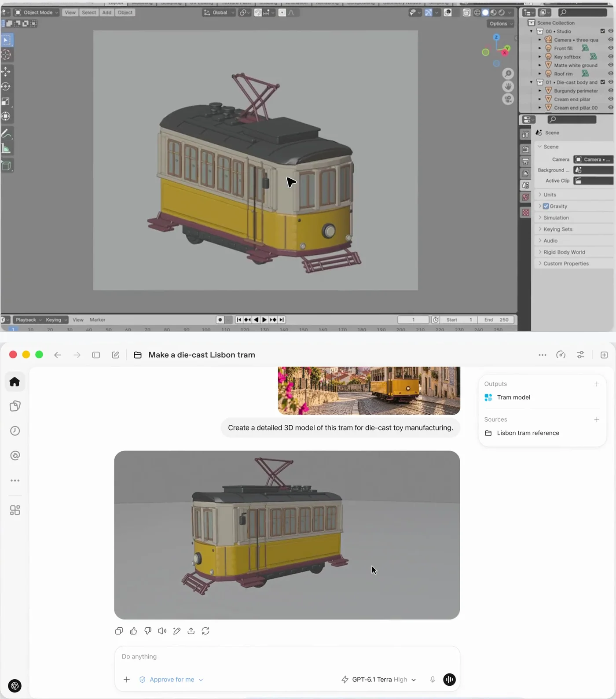Hide Matte white ground in outliner

click(x=611, y=65)
